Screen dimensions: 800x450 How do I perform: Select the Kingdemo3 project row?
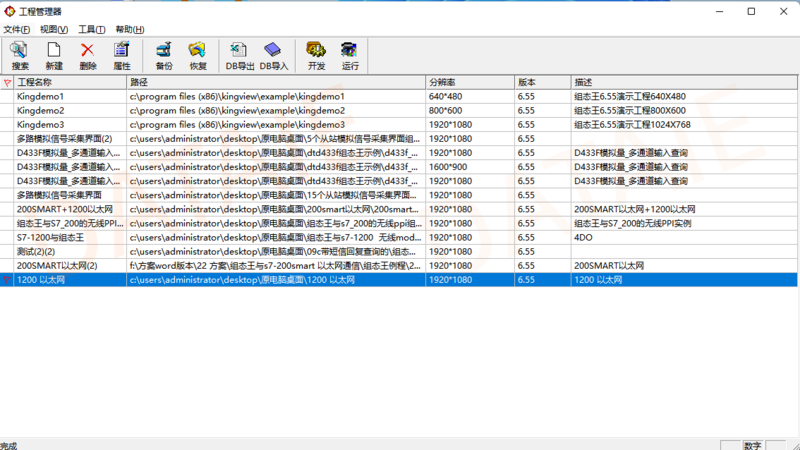[398, 124]
